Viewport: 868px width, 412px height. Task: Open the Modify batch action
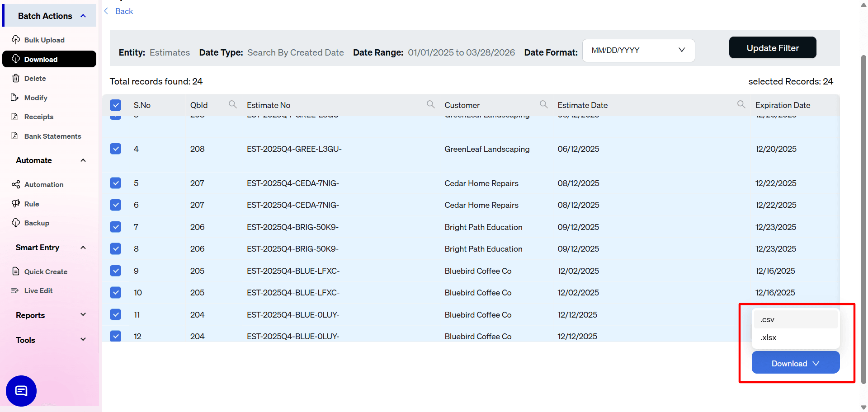35,98
